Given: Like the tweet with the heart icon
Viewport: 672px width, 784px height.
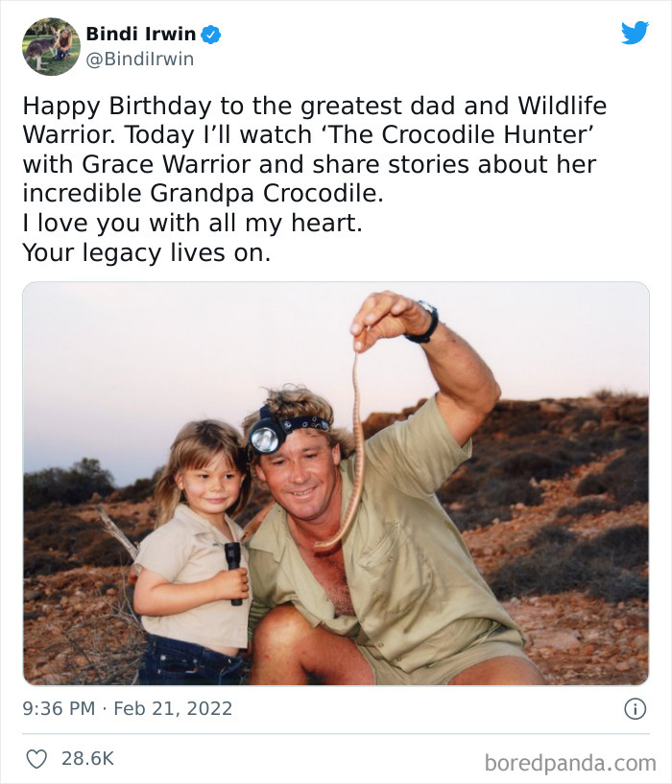Looking at the screenshot, I should tap(36, 758).
